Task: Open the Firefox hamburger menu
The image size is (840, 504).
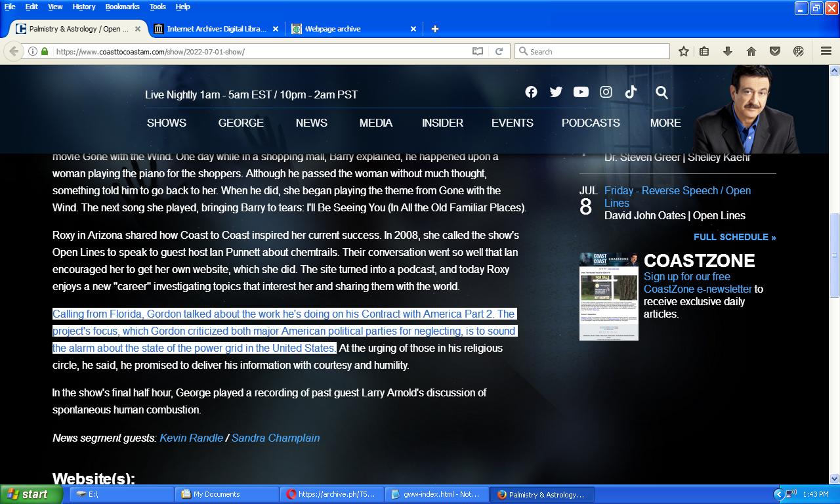Action: click(826, 51)
